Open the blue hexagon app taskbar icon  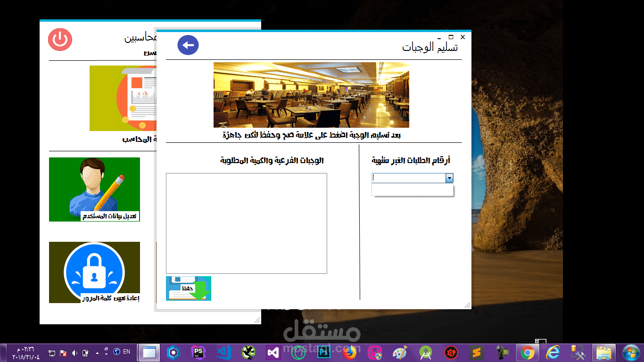click(173, 352)
